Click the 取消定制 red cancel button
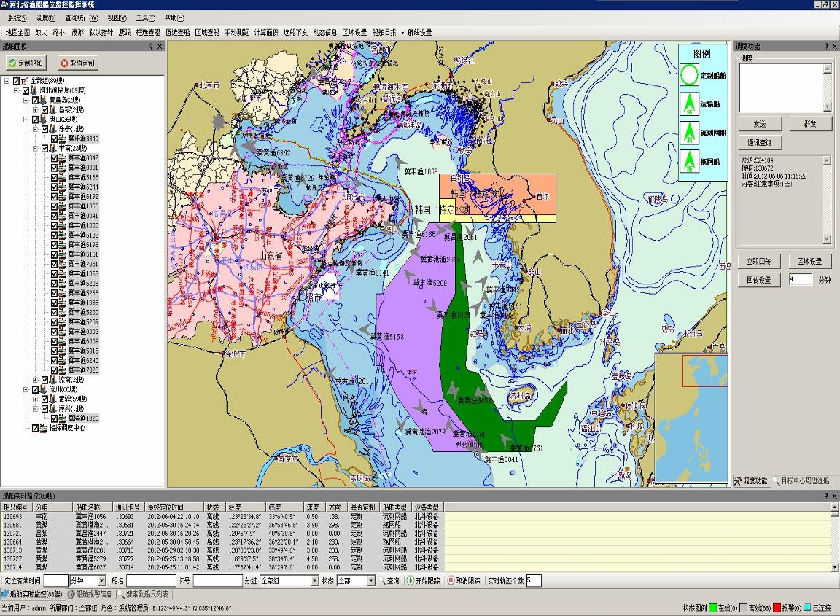The width and height of the screenshot is (840, 616). [x=77, y=63]
